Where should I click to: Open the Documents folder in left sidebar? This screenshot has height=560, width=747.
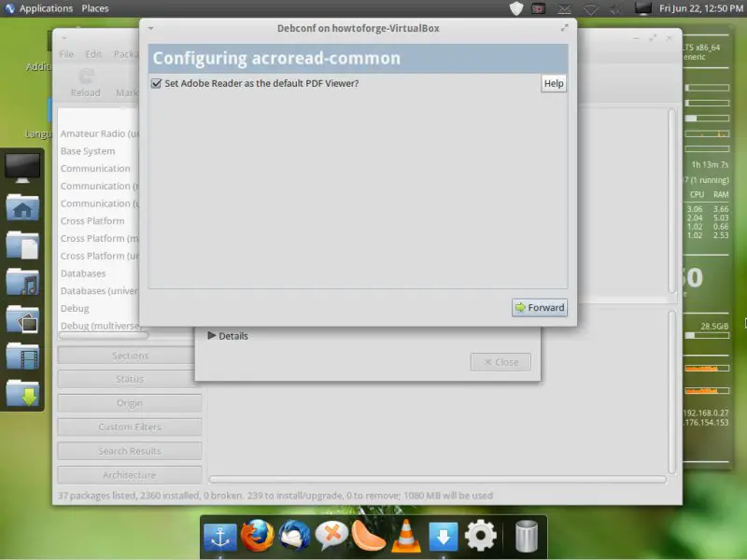[x=22, y=245]
